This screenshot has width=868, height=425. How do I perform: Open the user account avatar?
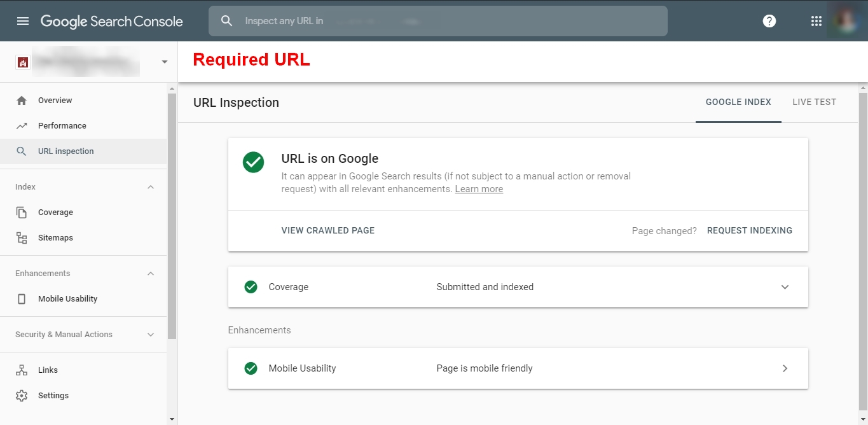pos(847,20)
